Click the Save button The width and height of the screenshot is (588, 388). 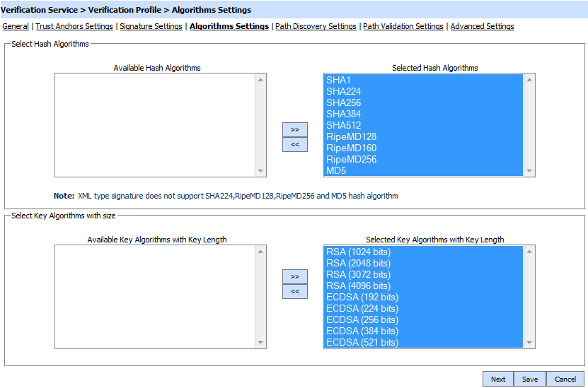[x=530, y=379]
